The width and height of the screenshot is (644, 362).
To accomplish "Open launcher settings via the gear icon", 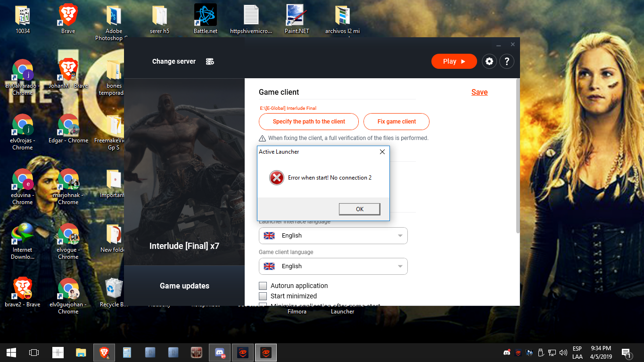I will [489, 61].
